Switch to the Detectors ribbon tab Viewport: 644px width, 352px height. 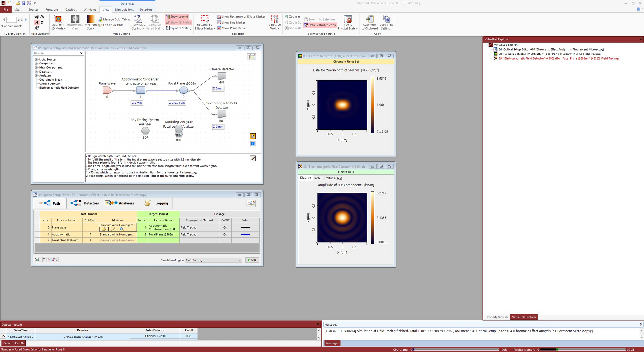click(146, 10)
